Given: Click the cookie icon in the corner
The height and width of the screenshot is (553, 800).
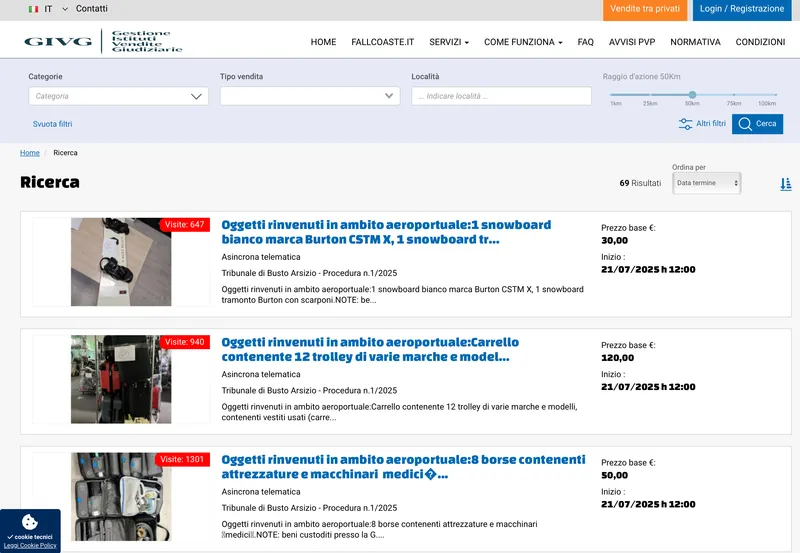Looking at the screenshot, I should 30,522.
